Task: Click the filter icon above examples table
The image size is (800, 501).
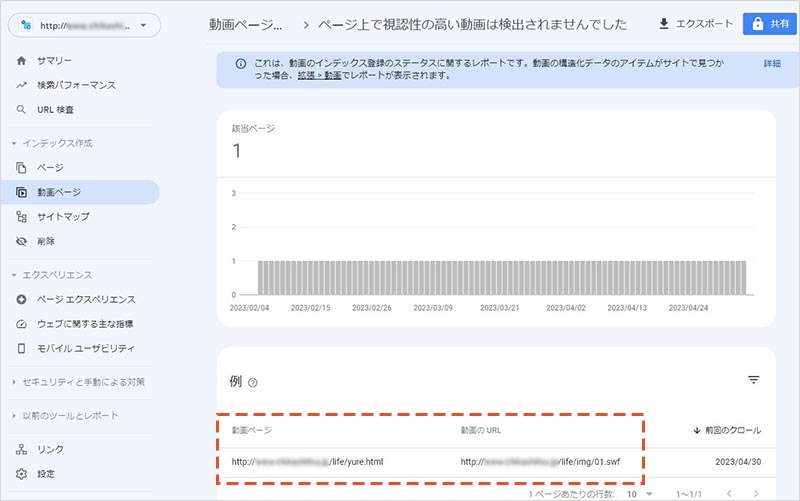Action: pos(753,380)
